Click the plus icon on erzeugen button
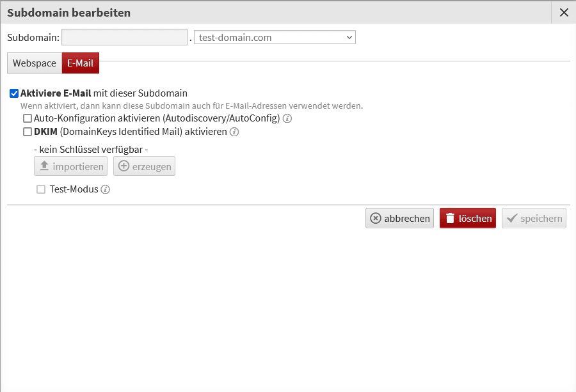This screenshot has width=576, height=392. (124, 166)
